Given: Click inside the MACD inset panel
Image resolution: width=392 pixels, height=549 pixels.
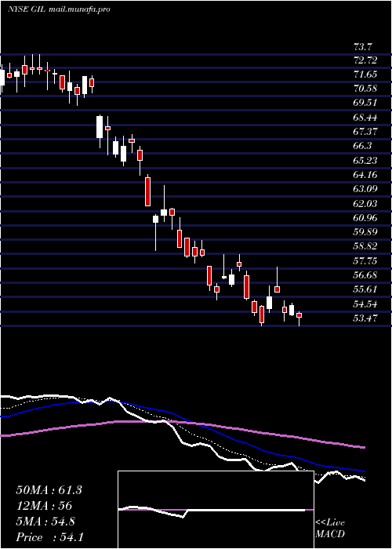Looking at the screenshot, I should click(x=216, y=510).
